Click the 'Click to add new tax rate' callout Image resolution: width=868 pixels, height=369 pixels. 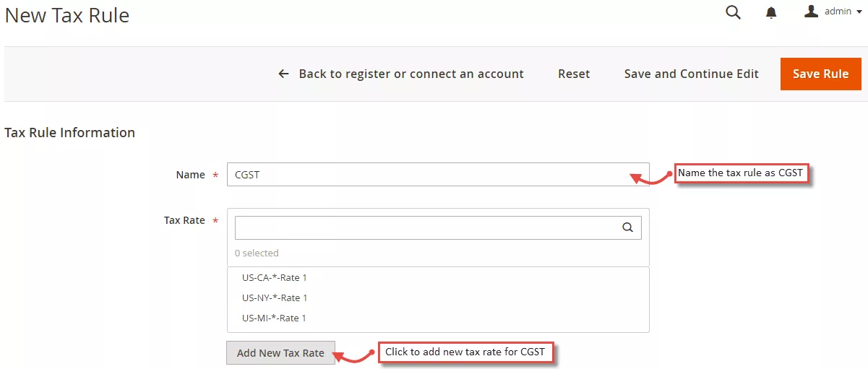pyautogui.click(x=466, y=352)
